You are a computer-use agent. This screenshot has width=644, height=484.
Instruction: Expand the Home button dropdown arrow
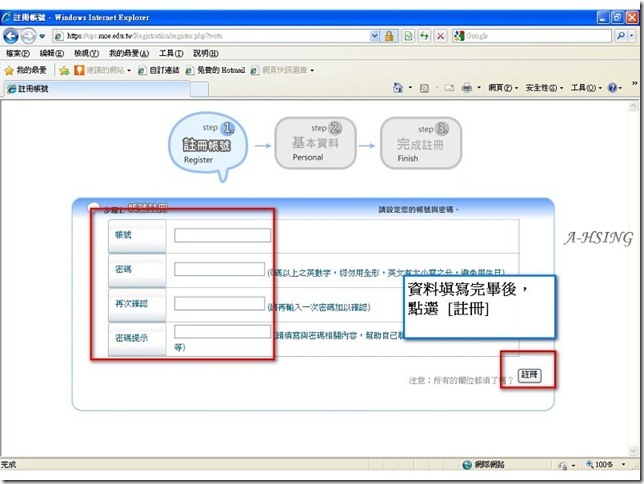410,88
